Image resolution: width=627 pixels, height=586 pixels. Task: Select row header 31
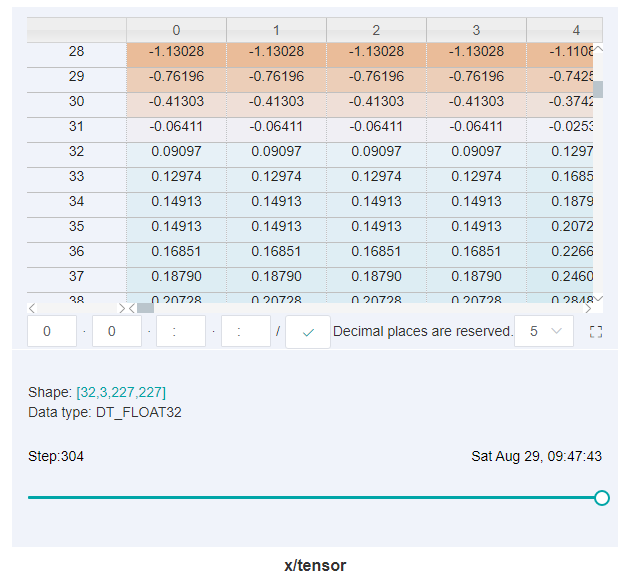click(77, 126)
